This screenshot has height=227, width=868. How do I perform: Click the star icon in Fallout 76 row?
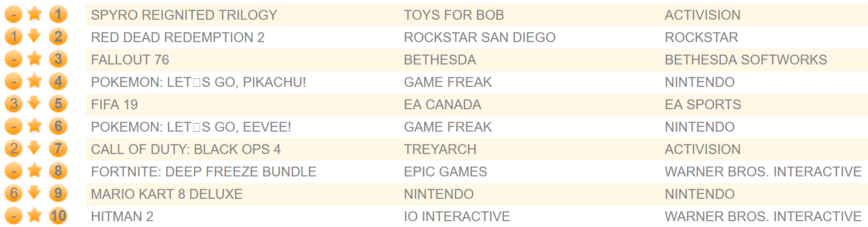34,59
